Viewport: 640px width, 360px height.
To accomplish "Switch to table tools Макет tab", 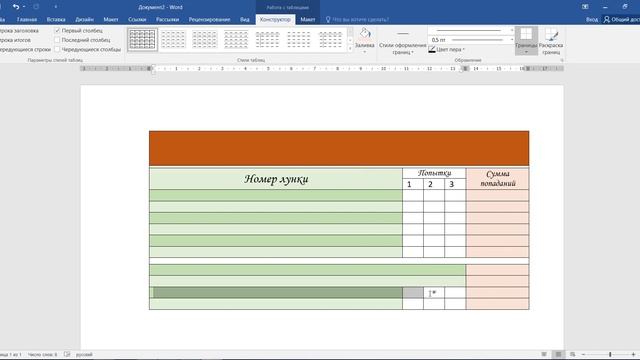I will point(308,19).
